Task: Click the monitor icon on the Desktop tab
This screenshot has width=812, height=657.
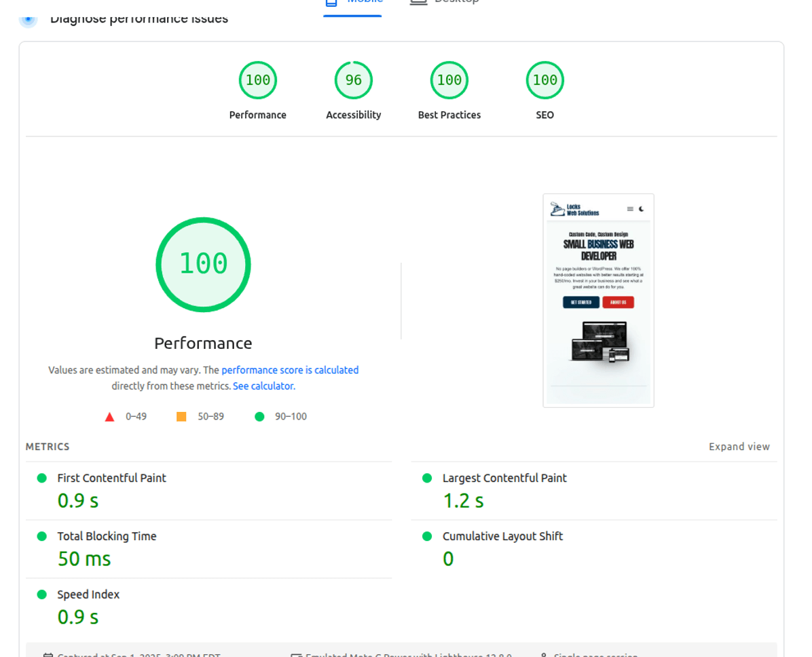Action: (x=418, y=3)
